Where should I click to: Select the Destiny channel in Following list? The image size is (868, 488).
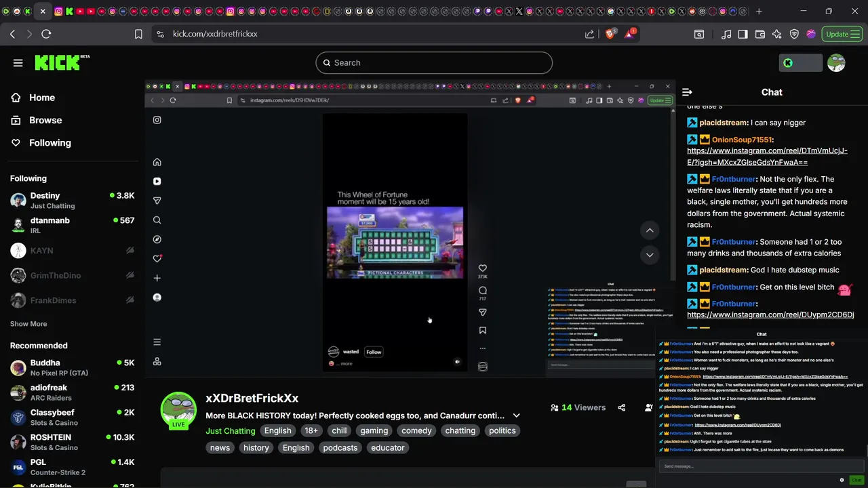click(x=72, y=201)
